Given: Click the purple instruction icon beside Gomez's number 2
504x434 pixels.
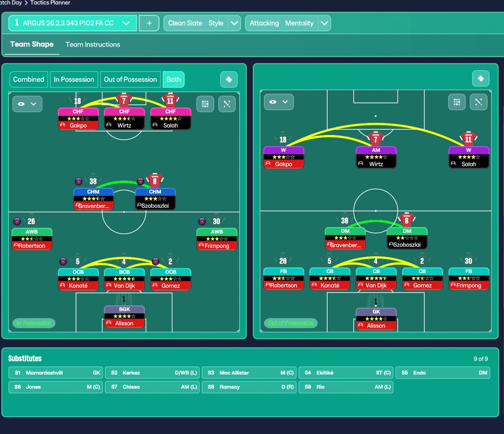Looking at the screenshot, I should click(x=156, y=261).
